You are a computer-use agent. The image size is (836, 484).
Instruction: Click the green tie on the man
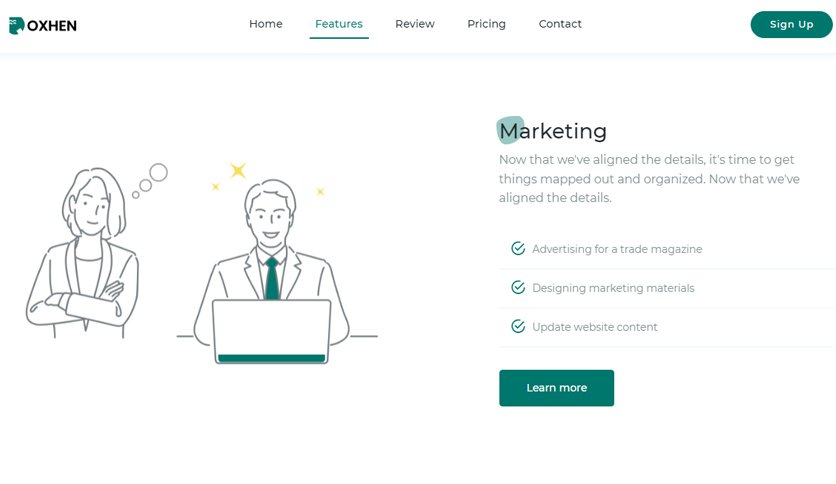coord(272,278)
